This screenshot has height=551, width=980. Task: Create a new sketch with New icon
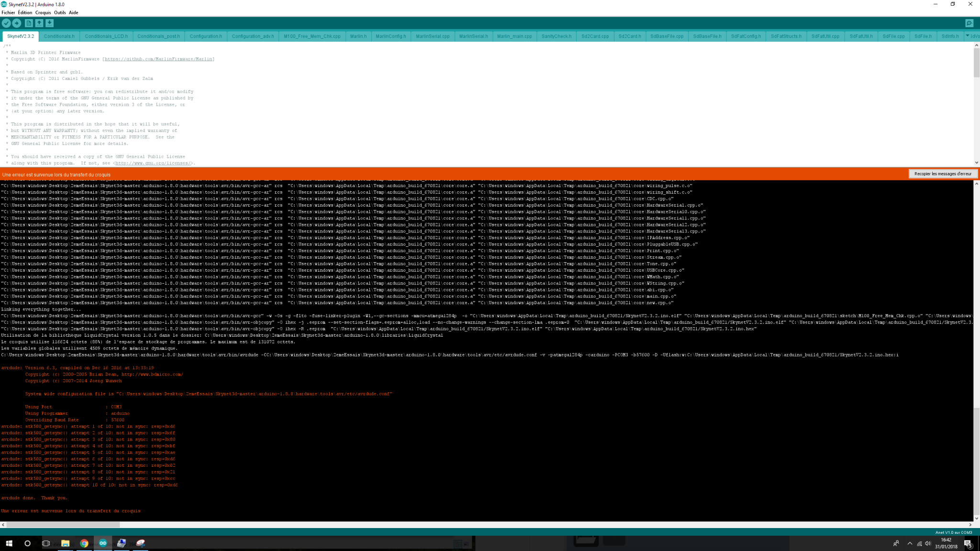[x=29, y=23]
